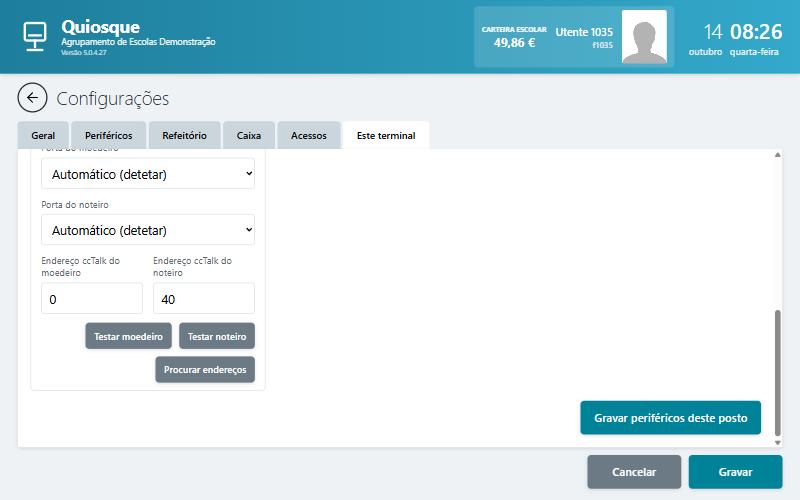
Task: Click the Procurar endereços button
Action: (x=205, y=369)
